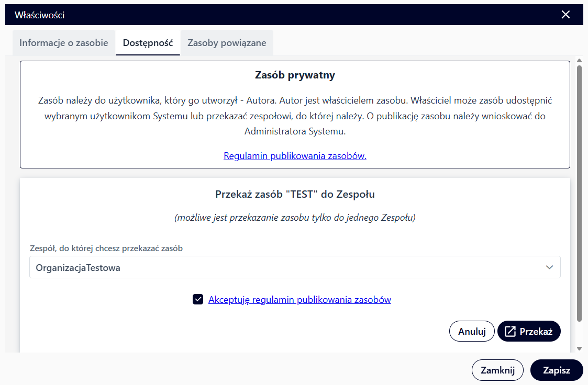Viewport: 588px width, 385px height.
Task: Open the Zasoby powiązane tab
Action: click(x=227, y=42)
